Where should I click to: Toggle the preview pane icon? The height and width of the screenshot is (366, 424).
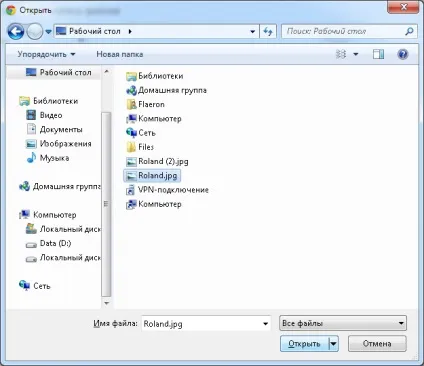click(378, 54)
